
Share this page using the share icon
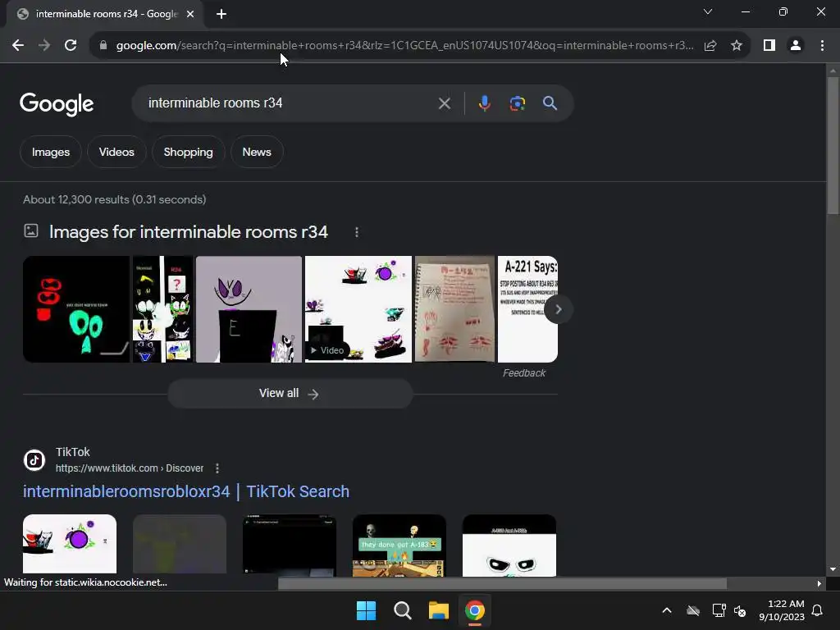(x=710, y=46)
